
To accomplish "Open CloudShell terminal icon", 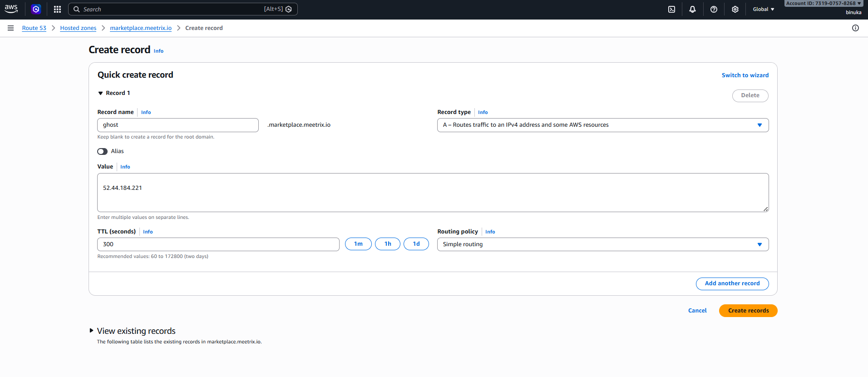I will pyautogui.click(x=671, y=9).
